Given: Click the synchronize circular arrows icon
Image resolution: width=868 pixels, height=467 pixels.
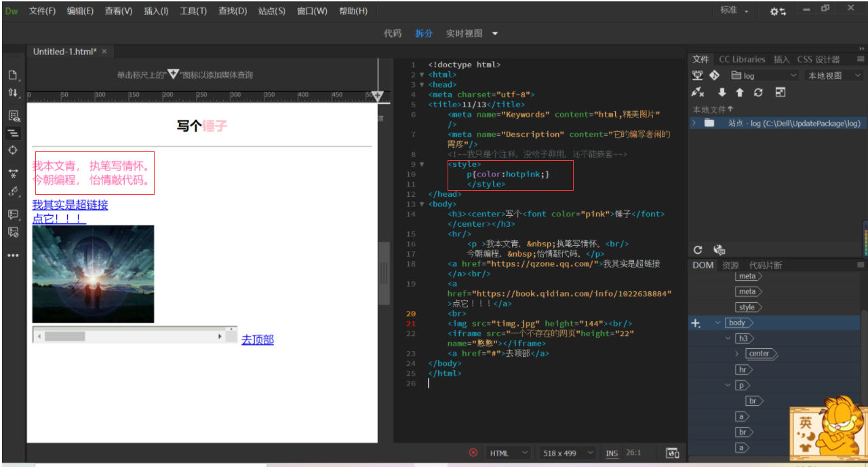Looking at the screenshot, I should [758, 92].
